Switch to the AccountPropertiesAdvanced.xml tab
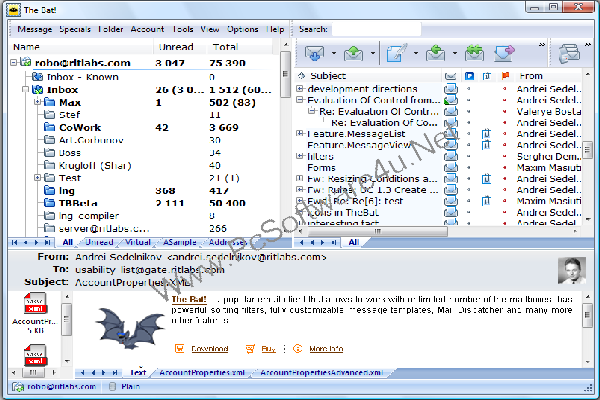The height and width of the screenshot is (400, 600). click(x=321, y=372)
